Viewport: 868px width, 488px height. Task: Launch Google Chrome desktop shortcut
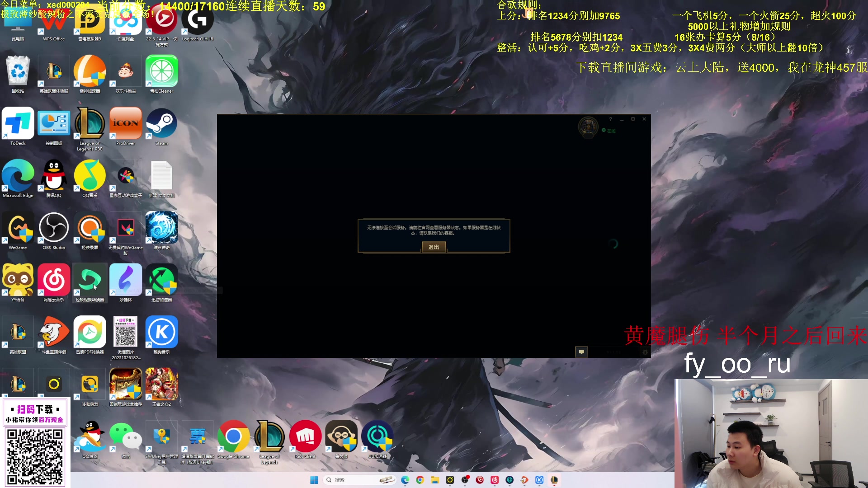[233, 439]
